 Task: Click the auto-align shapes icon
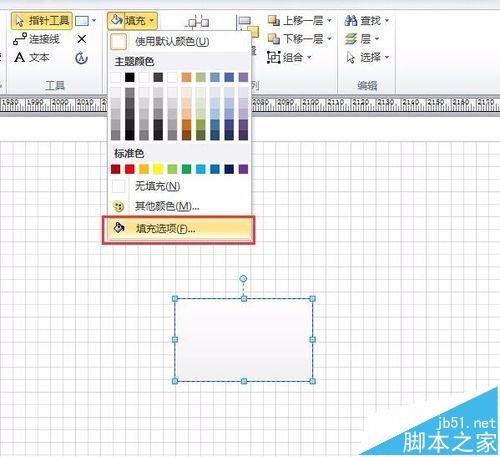pos(197,22)
